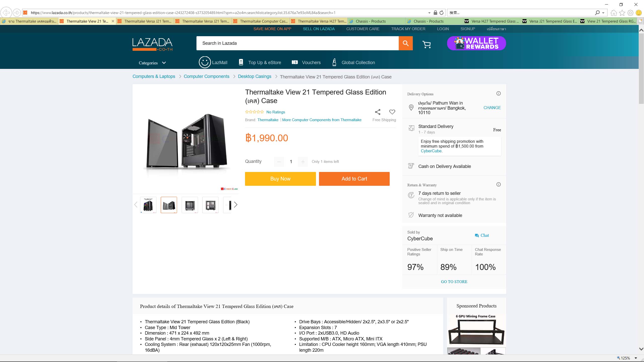Click GO TO STORE link
The image size is (644, 362).
[x=454, y=282]
